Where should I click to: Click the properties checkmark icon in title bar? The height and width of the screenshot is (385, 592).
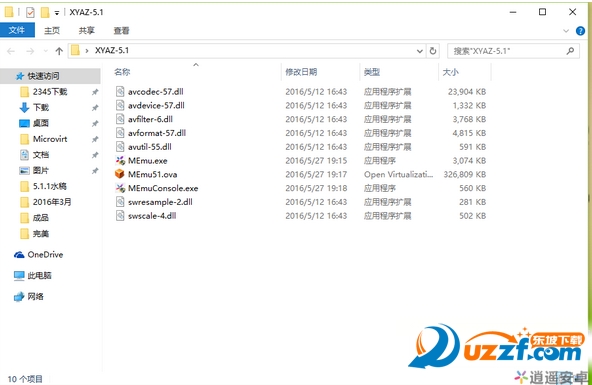click(x=30, y=12)
